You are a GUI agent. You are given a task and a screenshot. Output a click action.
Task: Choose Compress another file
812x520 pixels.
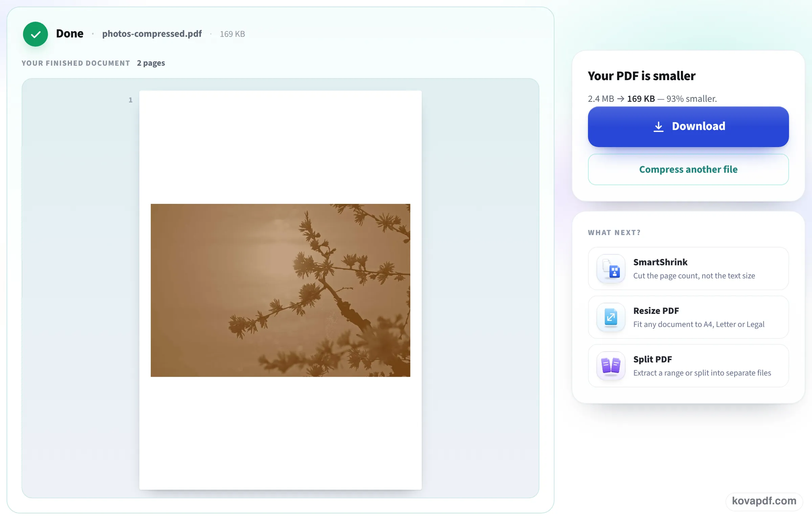(688, 169)
